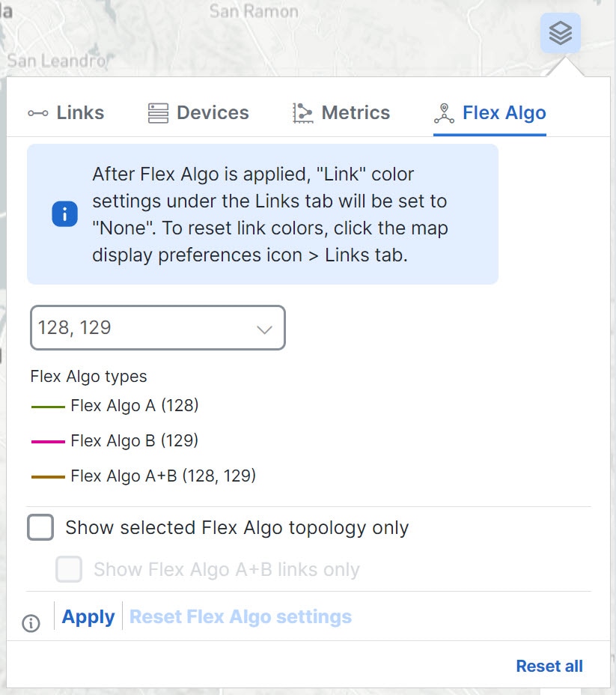Open the Metrics tab
The width and height of the screenshot is (616, 695).
341,112
